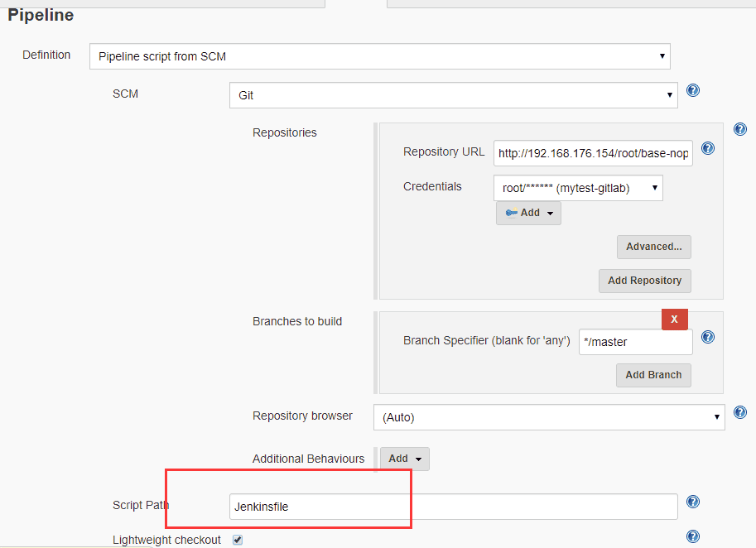Toggle the Lightweight checkout checkbox
This screenshot has width=756, height=548.
point(238,540)
